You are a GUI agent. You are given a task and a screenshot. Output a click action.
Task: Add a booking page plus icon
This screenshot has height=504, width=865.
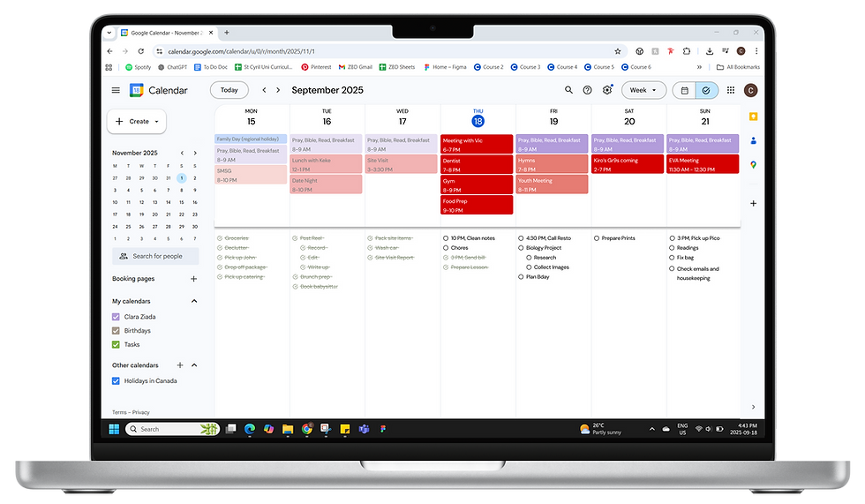tap(193, 279)
